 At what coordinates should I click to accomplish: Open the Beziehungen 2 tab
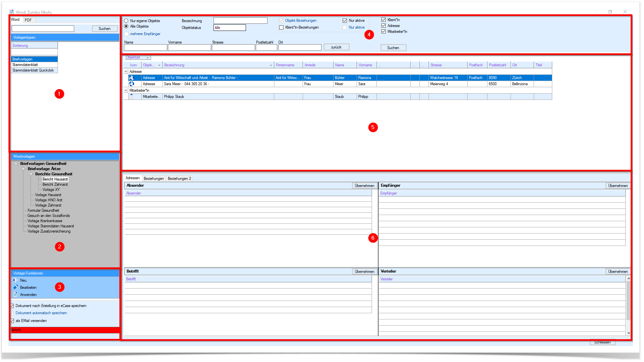point(180,179)
